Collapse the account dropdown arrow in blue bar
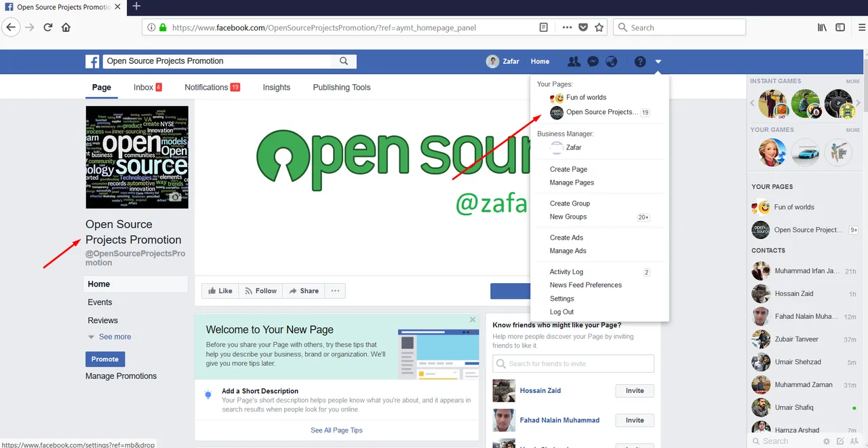868x448 pixels. pos(658,62)
